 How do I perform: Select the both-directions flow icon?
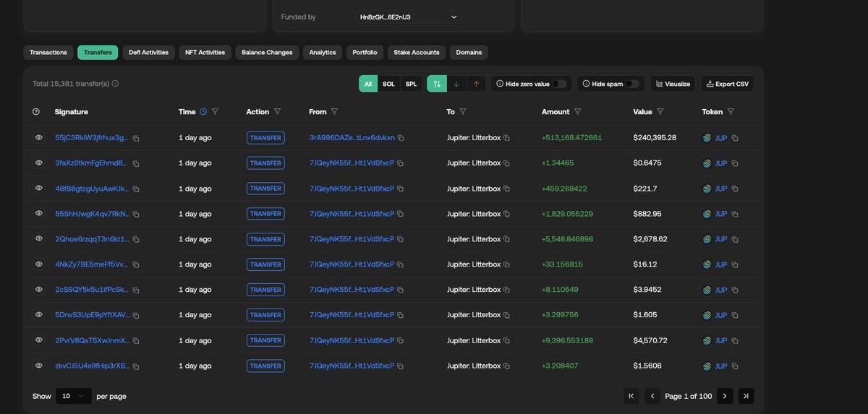coord(437,84)
